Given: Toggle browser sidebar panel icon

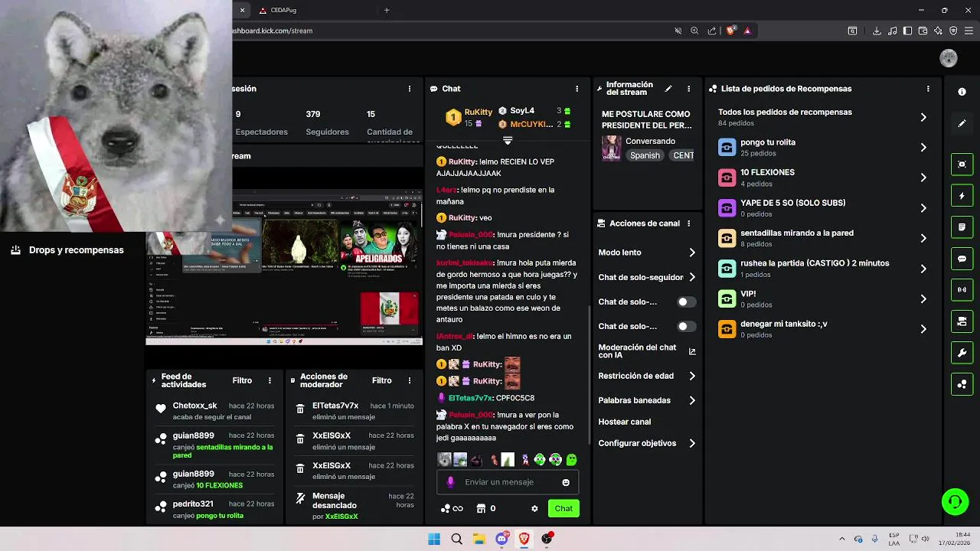Looking at the screenshot, I should point(907,31).
